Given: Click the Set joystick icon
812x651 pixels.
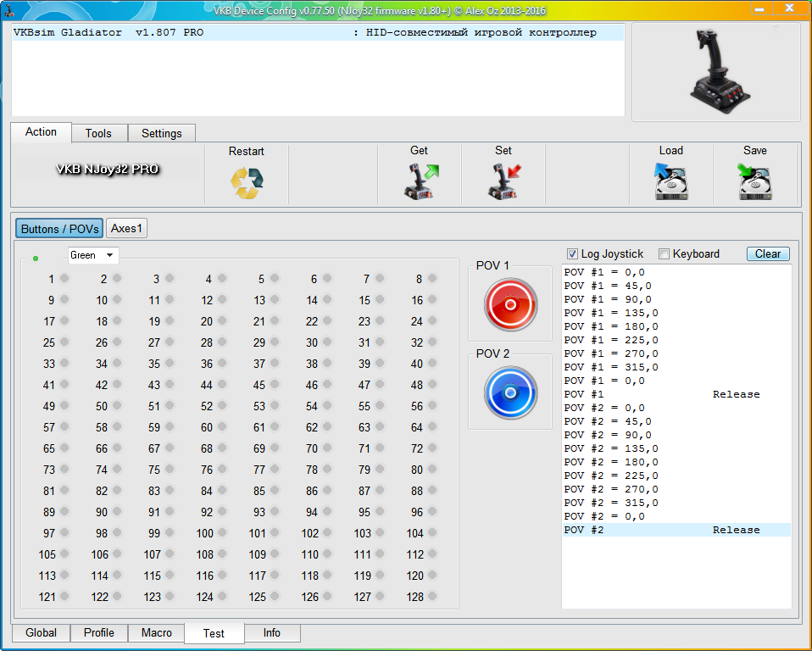Looking at the screenshot, I should click(x=503, y=181).
